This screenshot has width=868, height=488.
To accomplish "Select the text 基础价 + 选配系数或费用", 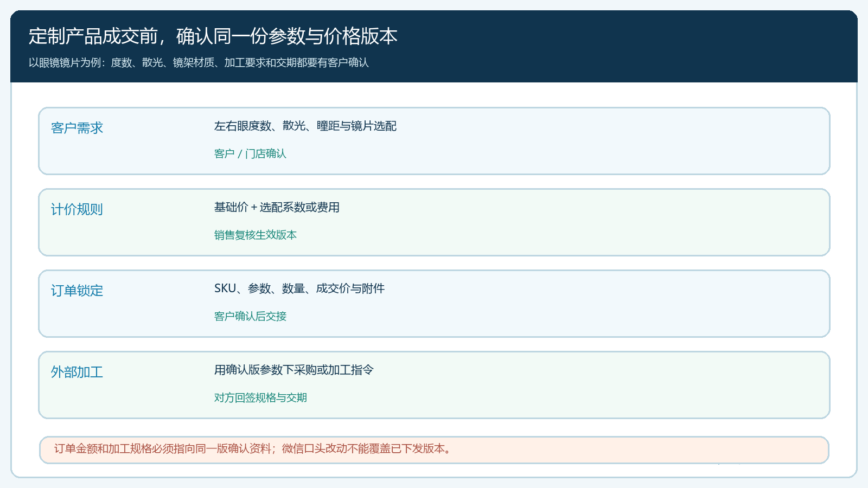I will coord(277,207).
